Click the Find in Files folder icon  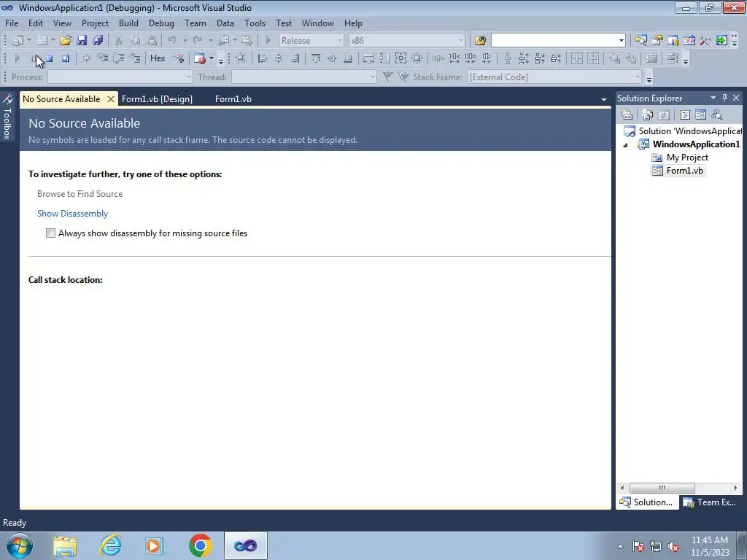pos(480,41)
